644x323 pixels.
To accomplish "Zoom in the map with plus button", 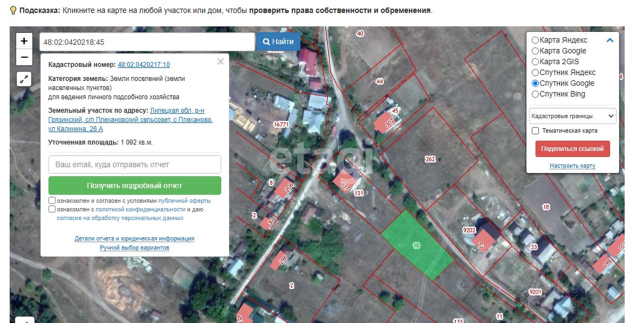I will (x=24, y=41).
